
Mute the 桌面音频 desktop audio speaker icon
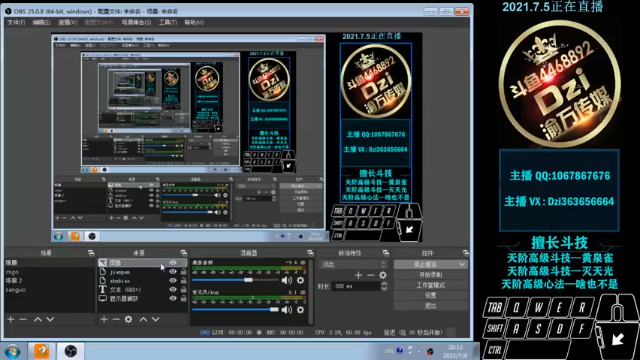[x=287, y=280]
